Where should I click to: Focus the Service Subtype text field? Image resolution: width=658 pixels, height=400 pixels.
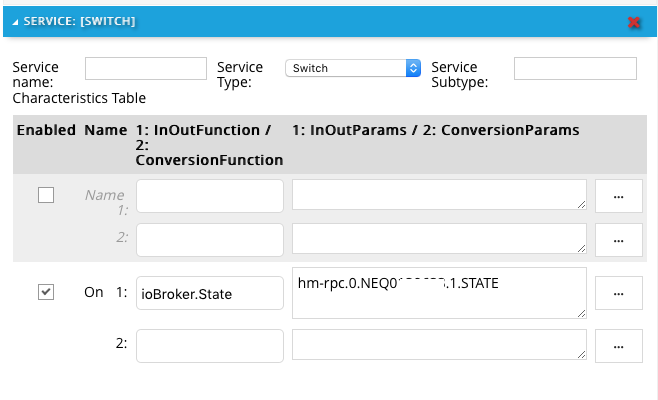point(575,68)
